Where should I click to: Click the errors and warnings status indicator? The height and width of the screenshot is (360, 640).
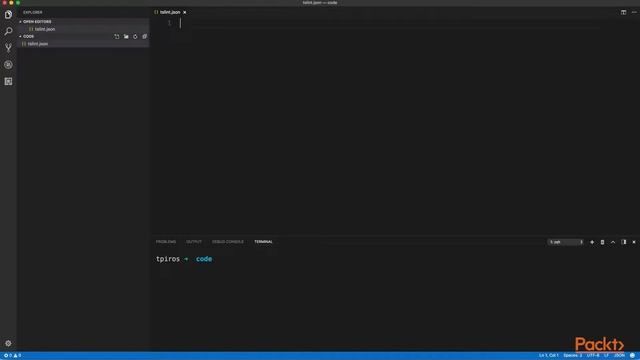12,356
